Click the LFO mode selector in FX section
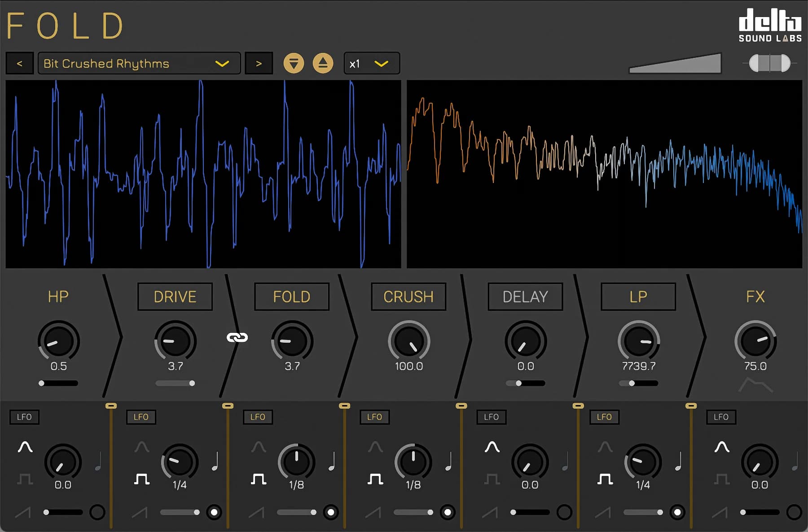 [x=721, y=417]
